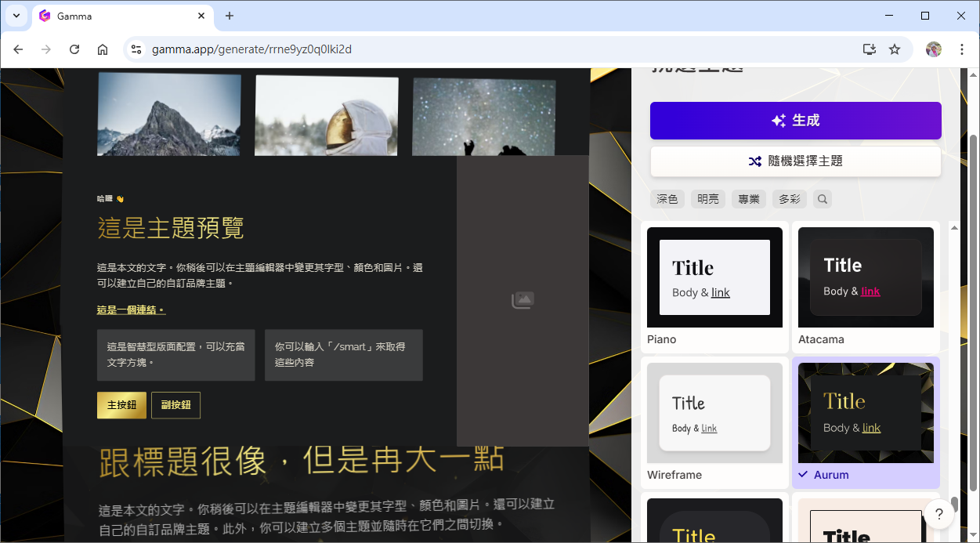
Task: Click the shuffle icon on random theme button
Action: 754,161
